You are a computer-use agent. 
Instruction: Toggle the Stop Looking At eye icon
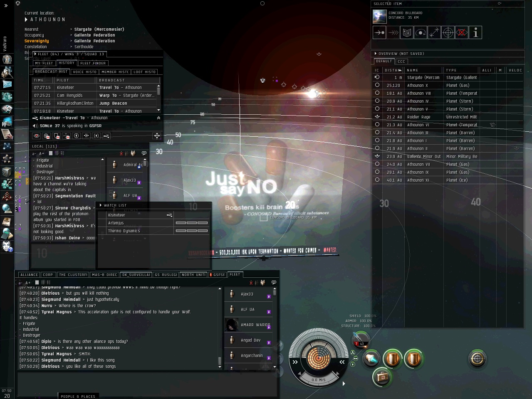pos(461,32)
